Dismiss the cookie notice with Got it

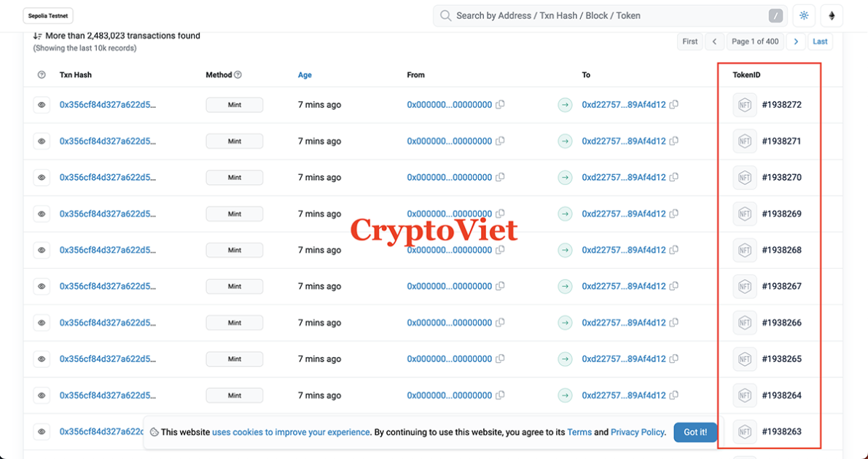(x=695, y=431)
